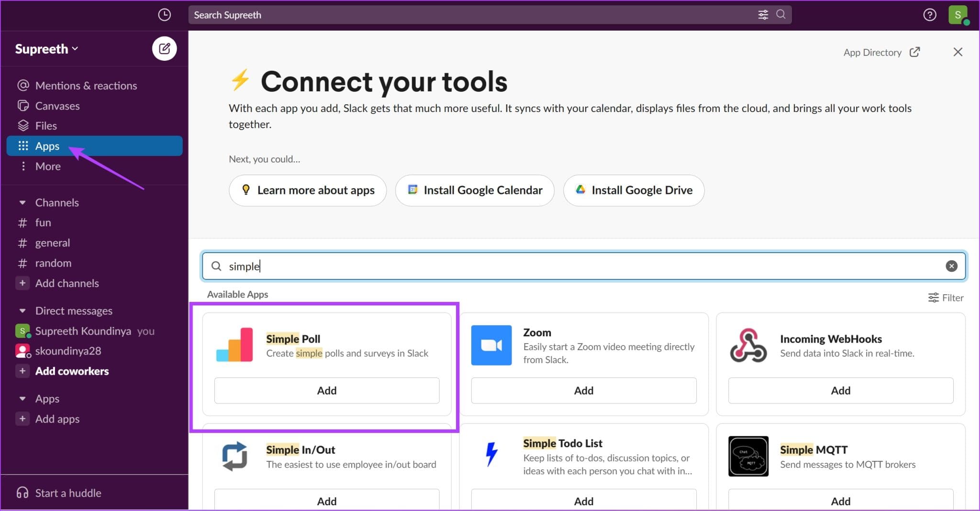Open the Supreeth workspace dropdown
This screenshot has height=511, width=980.
click(x=46, y=49)
